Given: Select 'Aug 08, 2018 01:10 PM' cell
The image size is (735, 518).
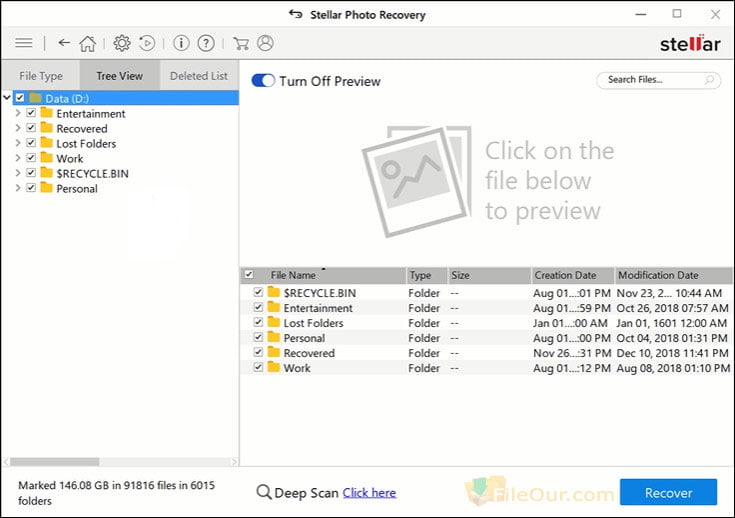Looking at the screenshot, I should point(673,368).
